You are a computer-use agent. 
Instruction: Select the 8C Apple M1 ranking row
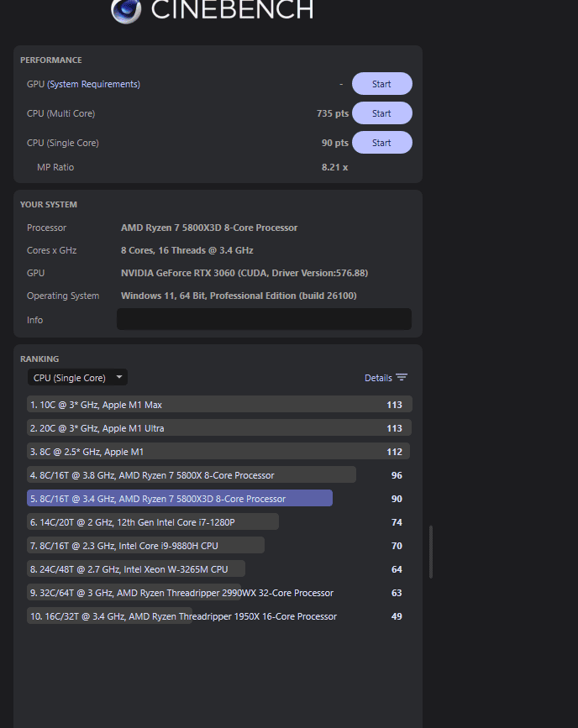click(219, 451)
